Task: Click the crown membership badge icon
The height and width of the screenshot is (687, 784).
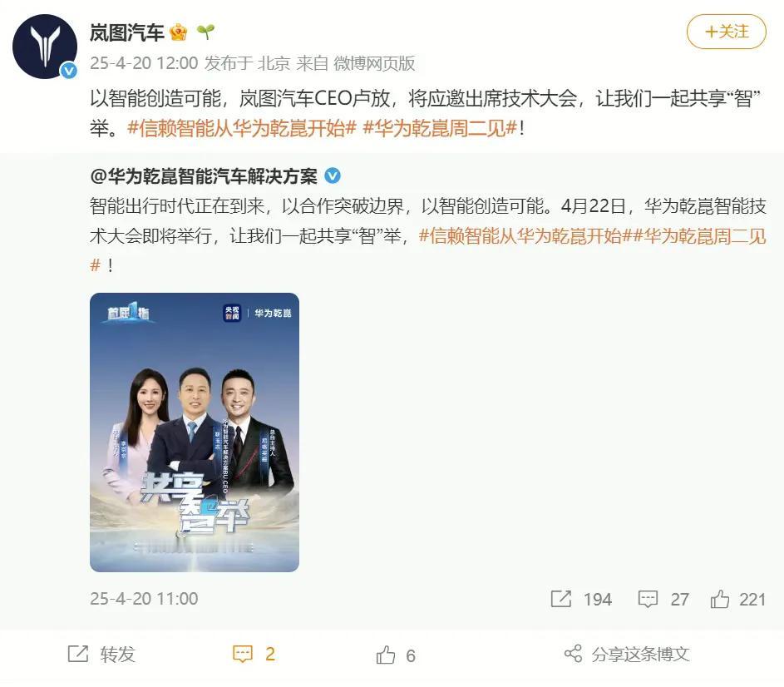Action: 179,32
